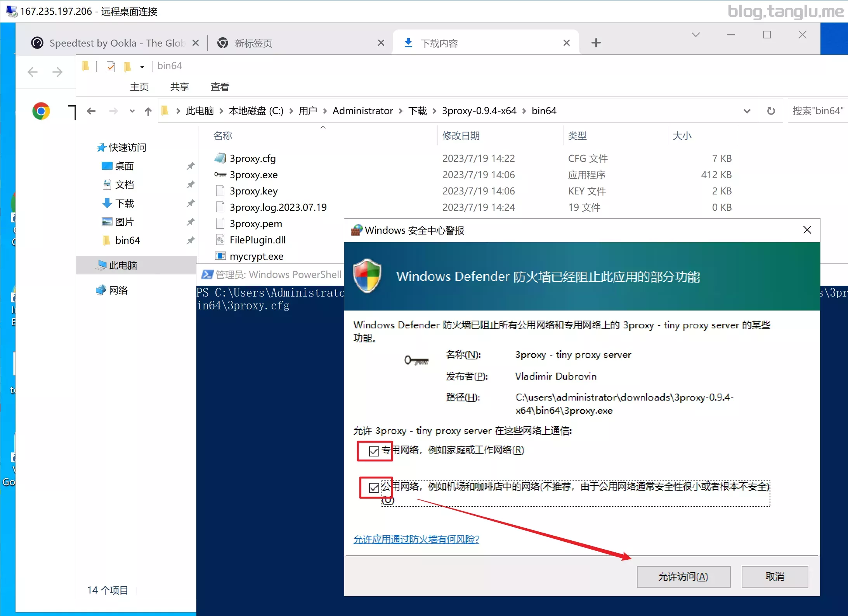Open the Chrome logo icon
848x616 pixels.
coord(41,111)
